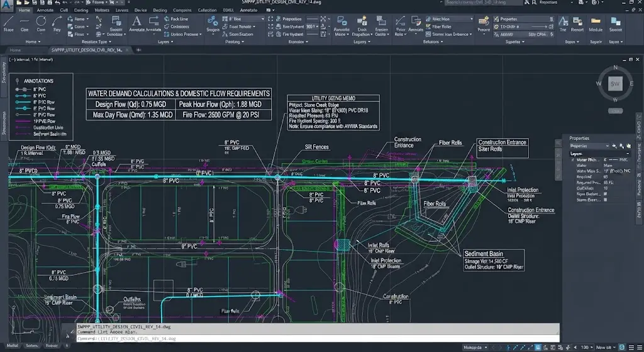Click the 900 f value field in ribbon
This screenshot has width=644, height=352.
[x=312, y=26]
